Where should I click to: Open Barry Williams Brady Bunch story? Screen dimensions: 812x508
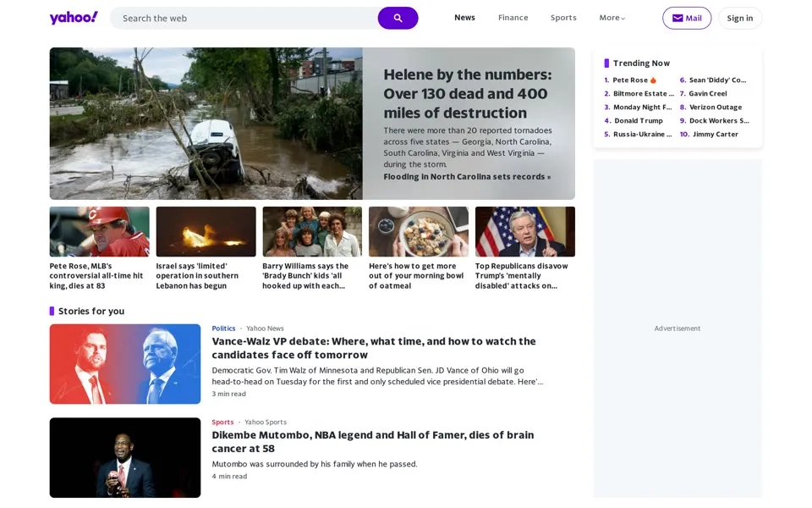tap(305, 276)
